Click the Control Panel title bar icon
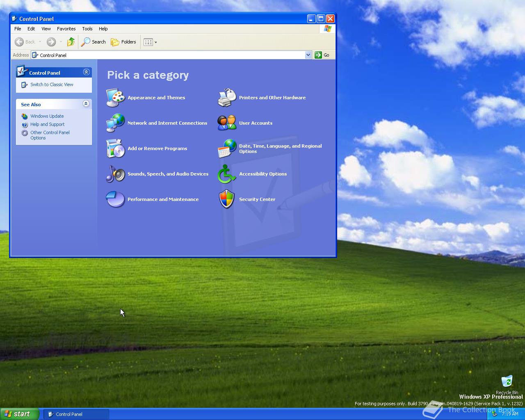This screenshot has height=420, width=525. [x=14, y=18]
